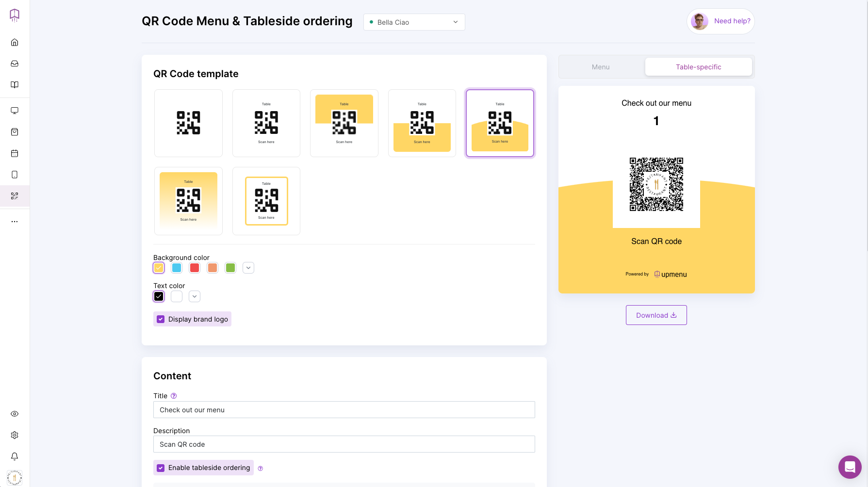Open the inbox tray icon
868x487 pixels.
pos(15,64)
